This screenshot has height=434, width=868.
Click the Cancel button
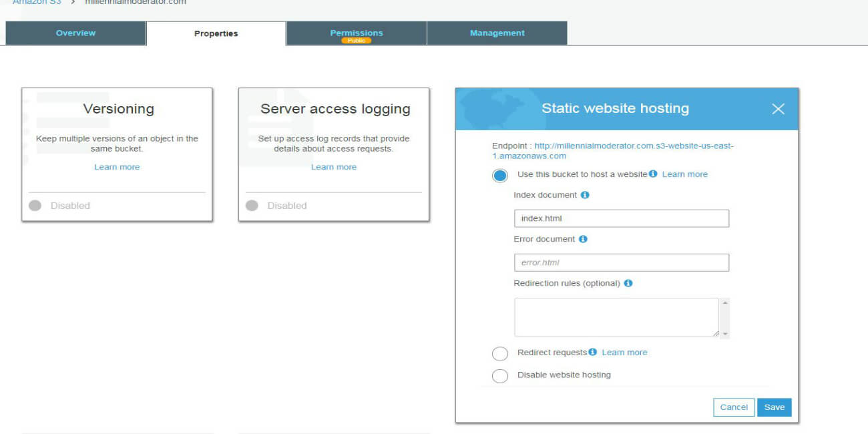[734, 407]
